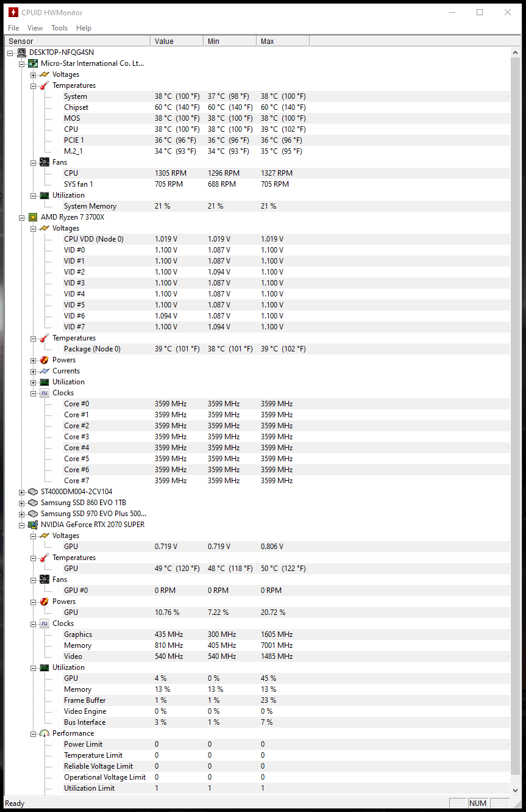Click the GPU Voltages lightning icon
Screen dimensions: 526x812
pos(44,536)
